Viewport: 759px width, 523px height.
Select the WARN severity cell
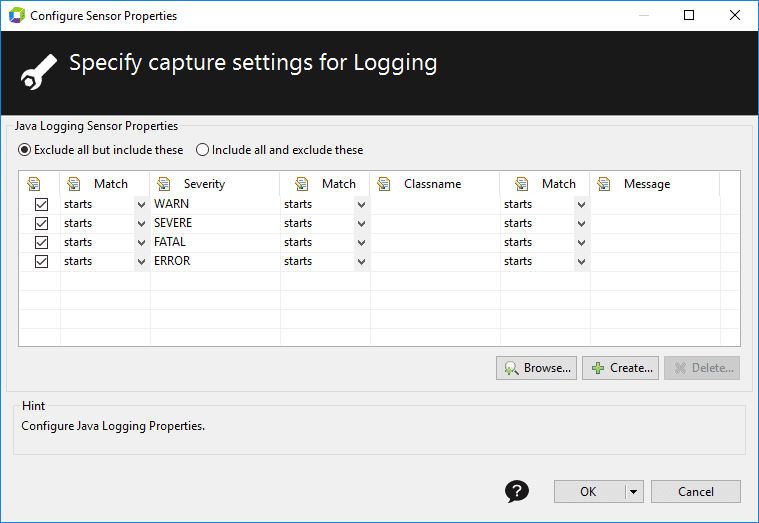click(215, 204)
